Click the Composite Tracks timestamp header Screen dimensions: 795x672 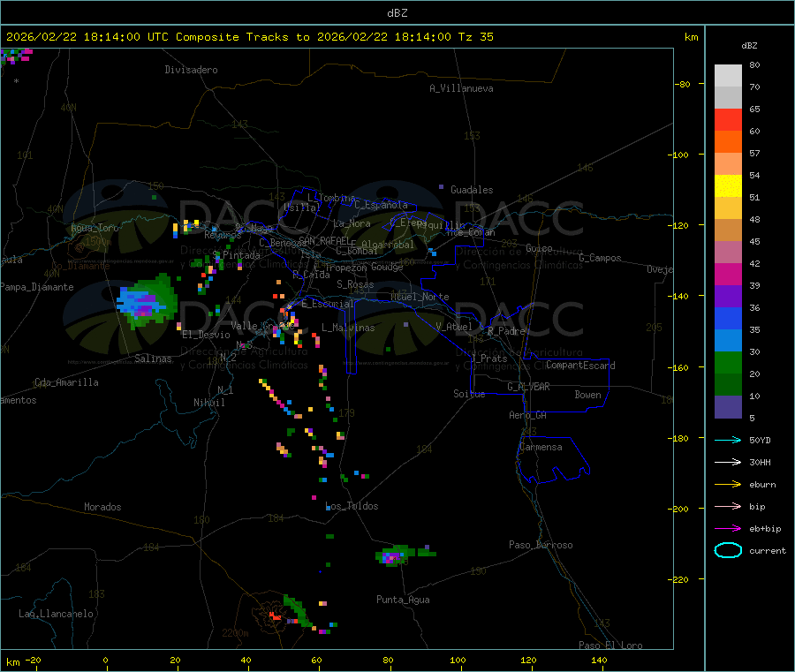click(250, 37)
